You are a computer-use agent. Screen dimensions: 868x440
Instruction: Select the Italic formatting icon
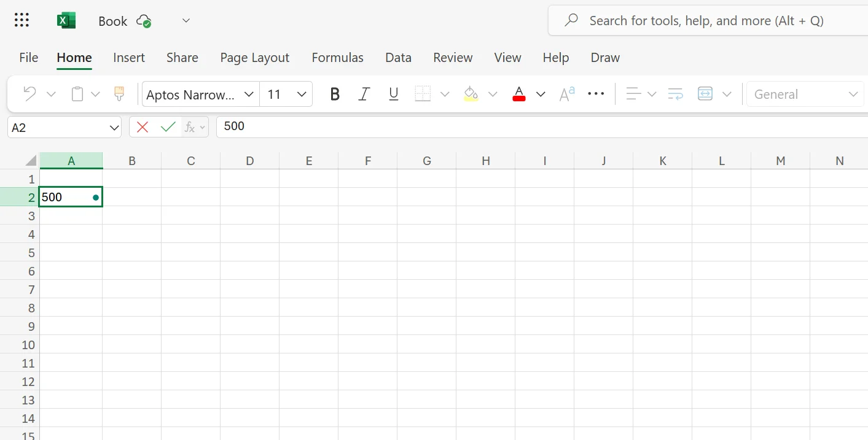coord(364,94)
